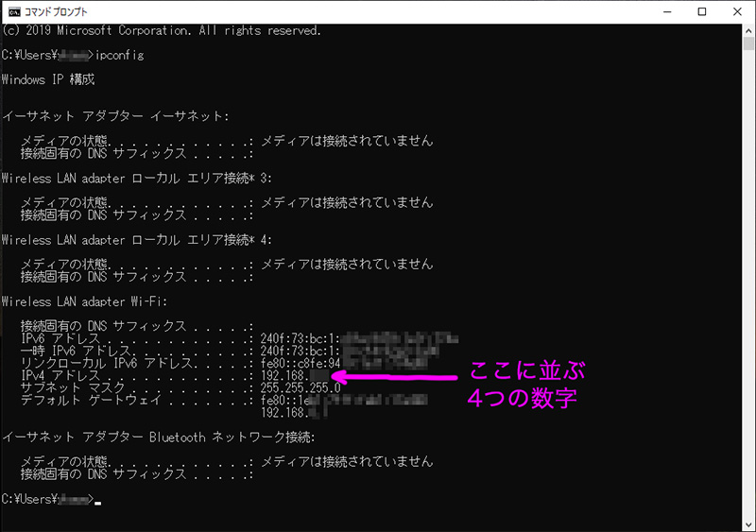Viewport: 756px width, 532px height.
Task: Click the final C:\Users prompt line
Action: click(x=51, y=499)
